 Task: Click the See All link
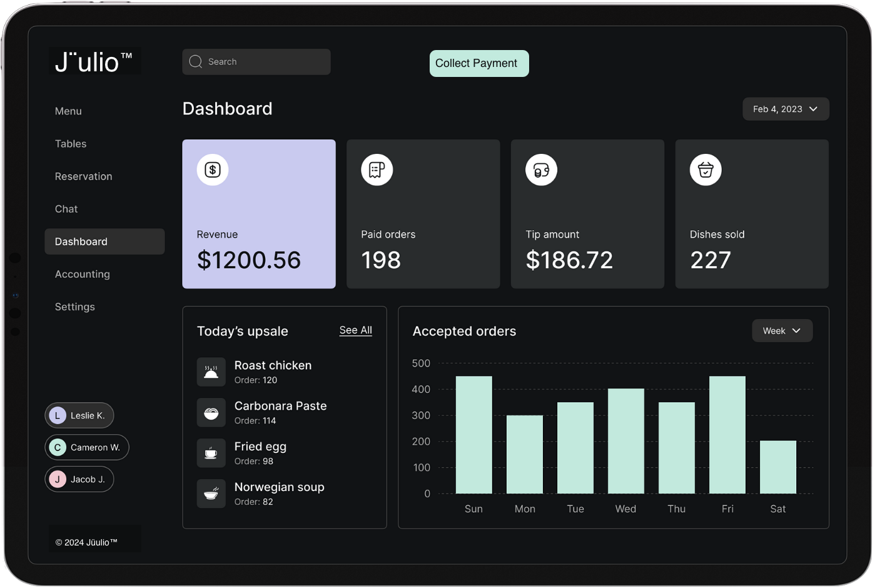pos(356,330)
